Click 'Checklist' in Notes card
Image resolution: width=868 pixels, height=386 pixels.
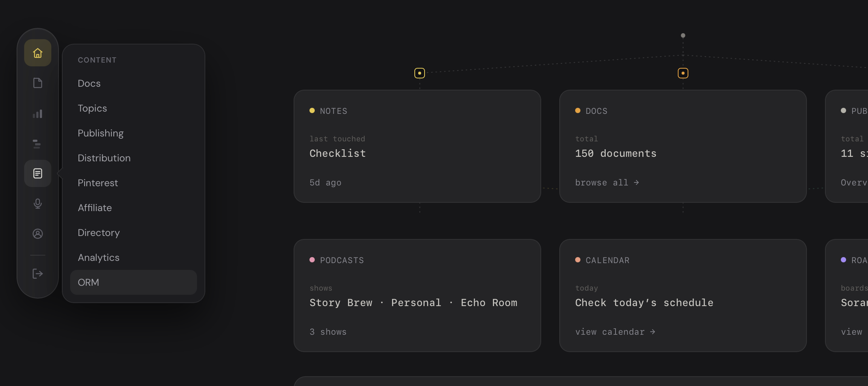coord(337,153)
